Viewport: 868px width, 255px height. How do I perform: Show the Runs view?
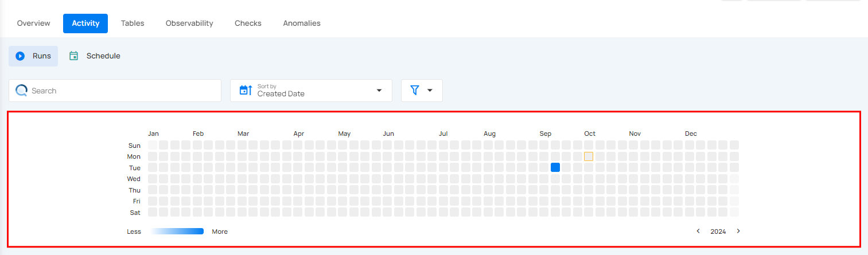(41, 56)
